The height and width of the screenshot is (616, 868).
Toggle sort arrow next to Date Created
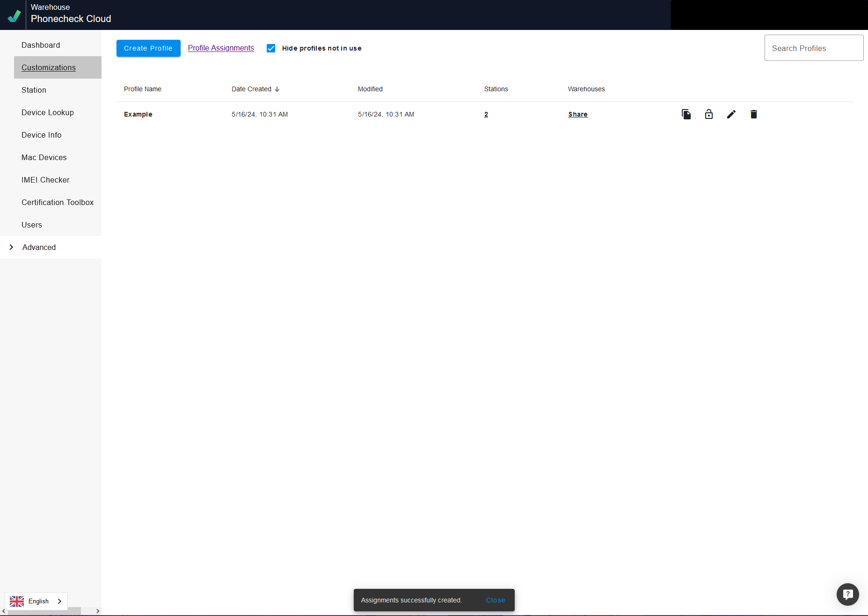(277, 89)
